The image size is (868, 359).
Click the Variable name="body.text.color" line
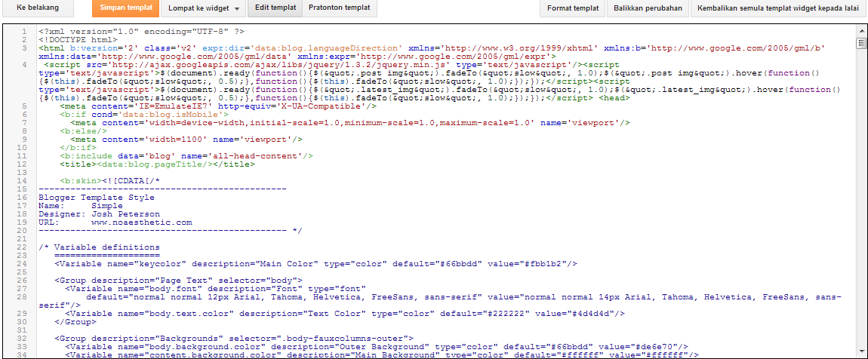344,313
